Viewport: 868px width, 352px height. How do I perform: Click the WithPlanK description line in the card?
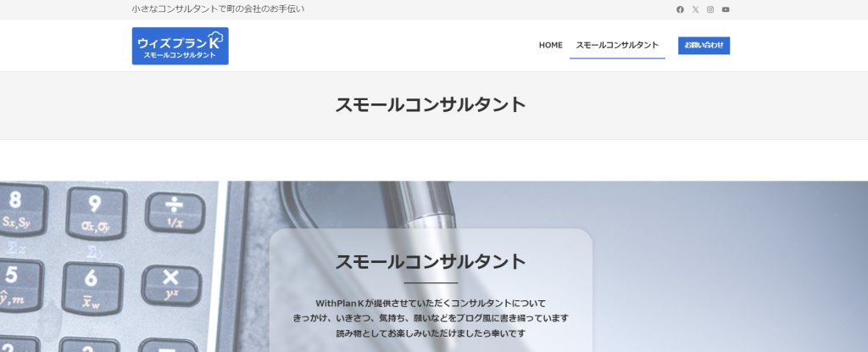tap(431, 303)
